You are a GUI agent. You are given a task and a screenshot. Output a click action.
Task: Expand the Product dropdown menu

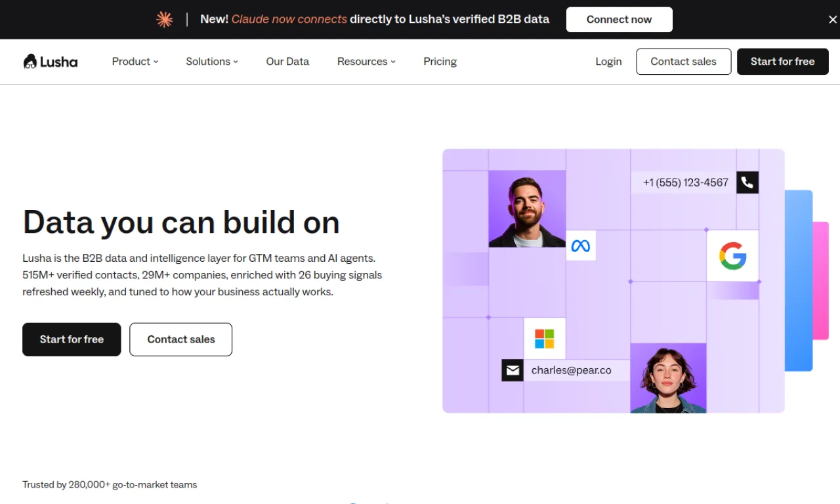tap(135, 62)
